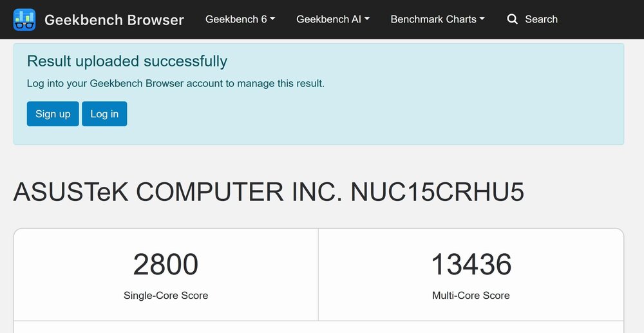
Task: Click the search magnifier icon
Action: (x=512, y=19)
